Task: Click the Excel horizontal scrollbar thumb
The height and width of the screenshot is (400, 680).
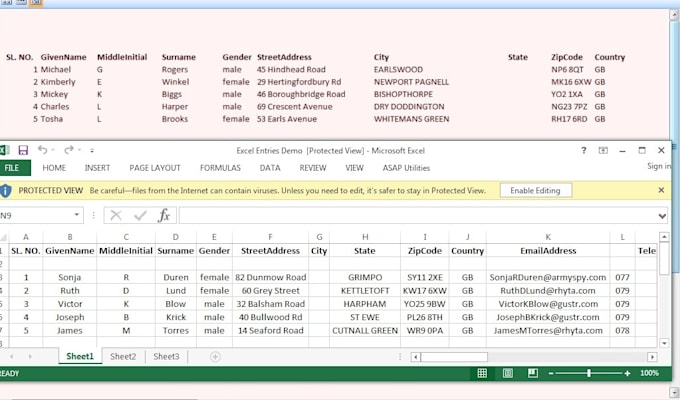Action: point(454,357)
